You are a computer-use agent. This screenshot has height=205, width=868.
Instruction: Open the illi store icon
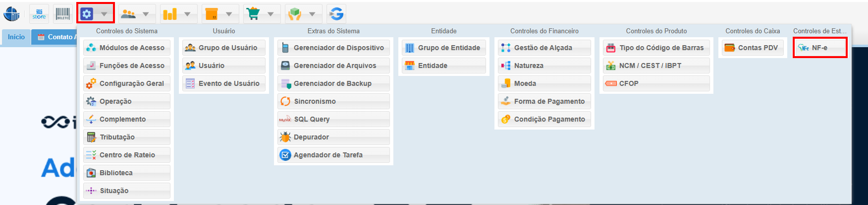click(x=39, y=14)
